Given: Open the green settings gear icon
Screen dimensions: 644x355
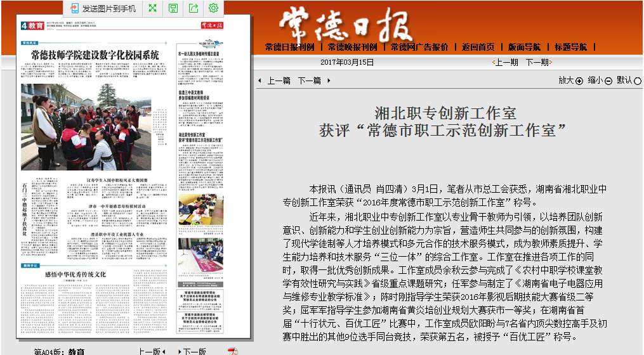Looking at the screenshot, I should (214, 8).
